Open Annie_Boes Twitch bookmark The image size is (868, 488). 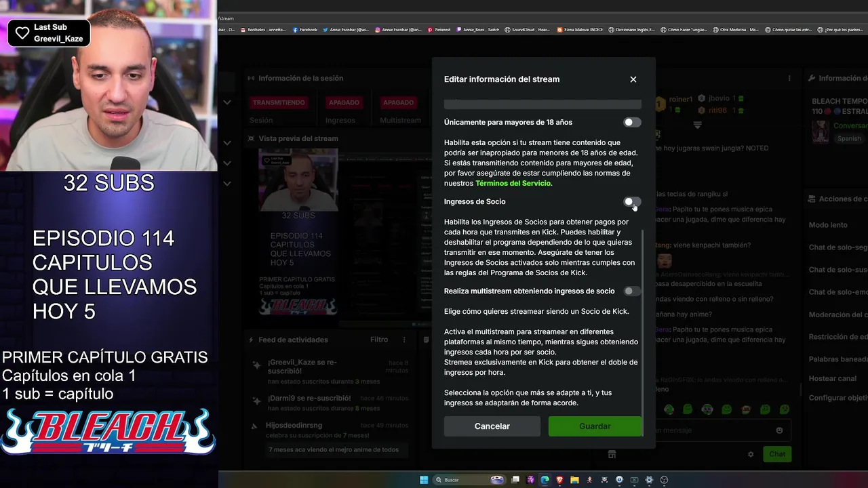(477, 30)
